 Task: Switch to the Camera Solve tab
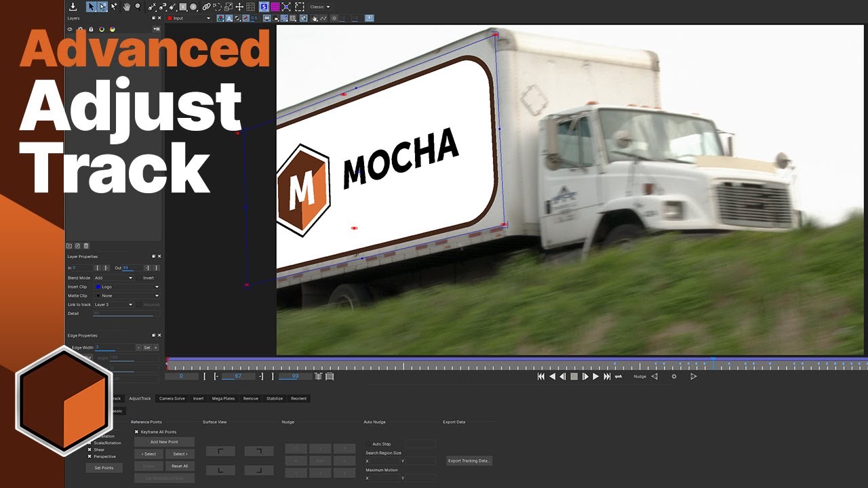pyautogui.click(x=172, y=399)
